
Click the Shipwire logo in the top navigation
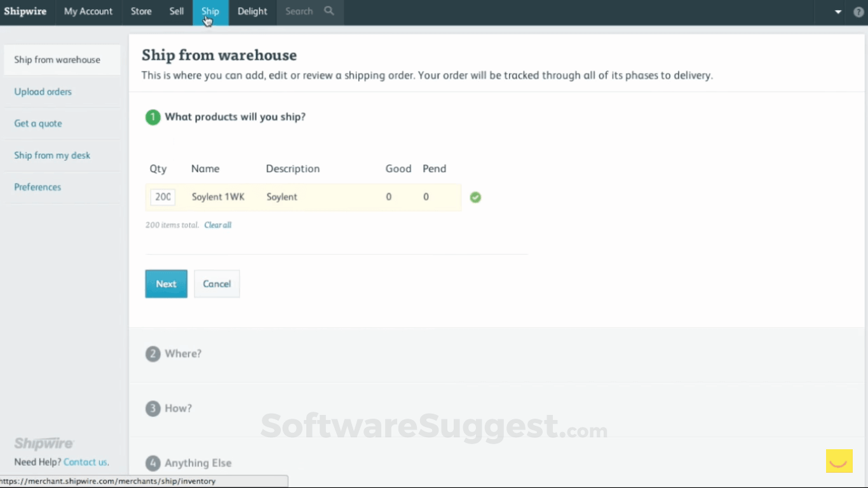click(x=25, y=11)
